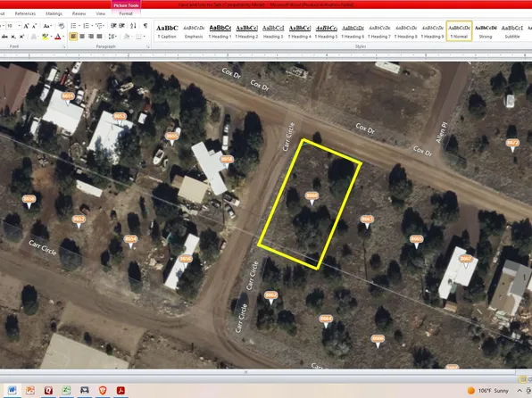Select the aerial map picture in the document
532x398 pixels.
(266, 215)
